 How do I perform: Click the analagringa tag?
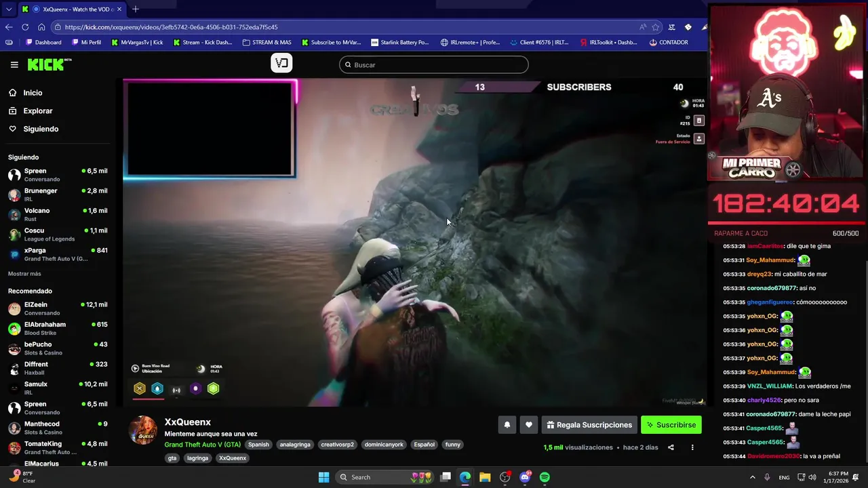[x=295, y=445]
